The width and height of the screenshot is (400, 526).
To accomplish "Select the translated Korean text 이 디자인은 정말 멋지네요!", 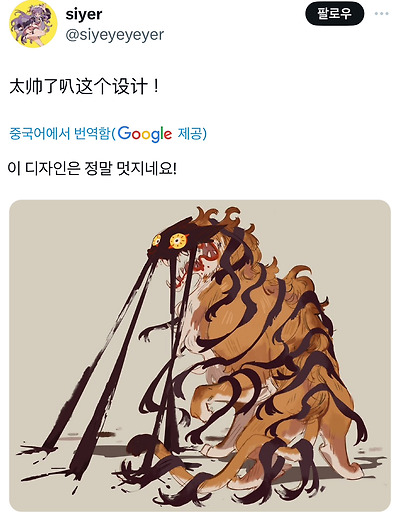I will click(x=92, y=168).
